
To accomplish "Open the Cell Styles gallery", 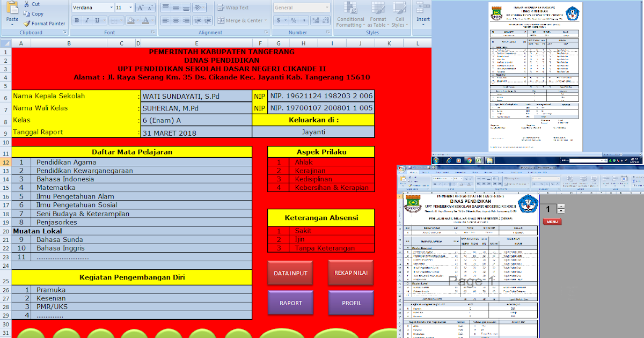I will pyautogui.click(x=399, y=14).
